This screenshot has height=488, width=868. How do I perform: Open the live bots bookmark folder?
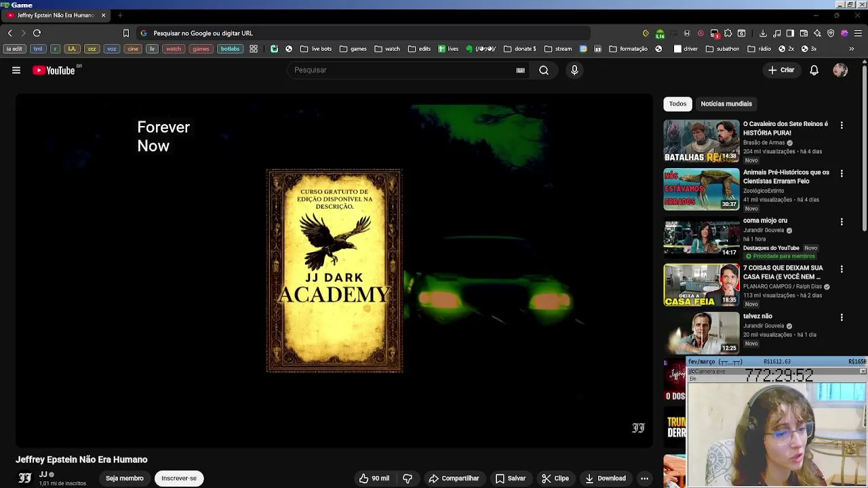(316, 49)
